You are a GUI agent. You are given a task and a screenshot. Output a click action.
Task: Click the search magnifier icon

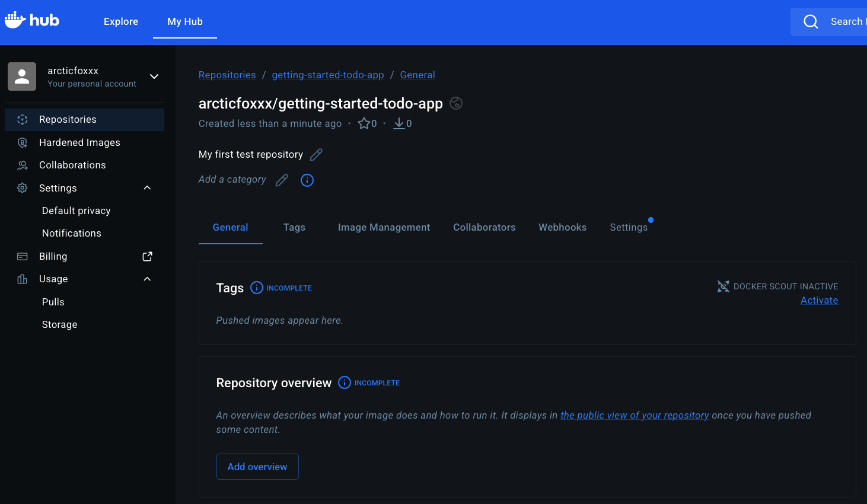point(811,22)
